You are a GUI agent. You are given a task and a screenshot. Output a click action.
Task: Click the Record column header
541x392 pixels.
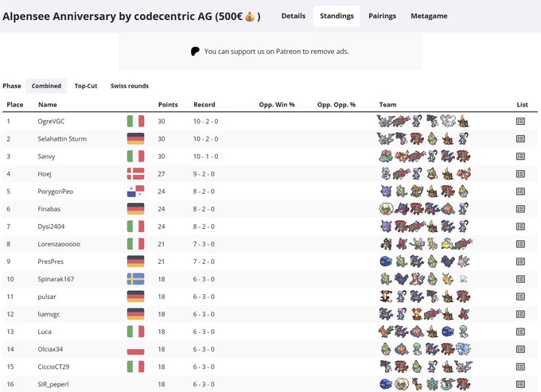[x=204, y=104]
